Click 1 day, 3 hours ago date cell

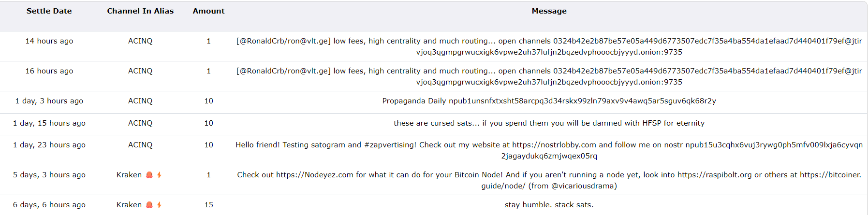coord(49,101)
